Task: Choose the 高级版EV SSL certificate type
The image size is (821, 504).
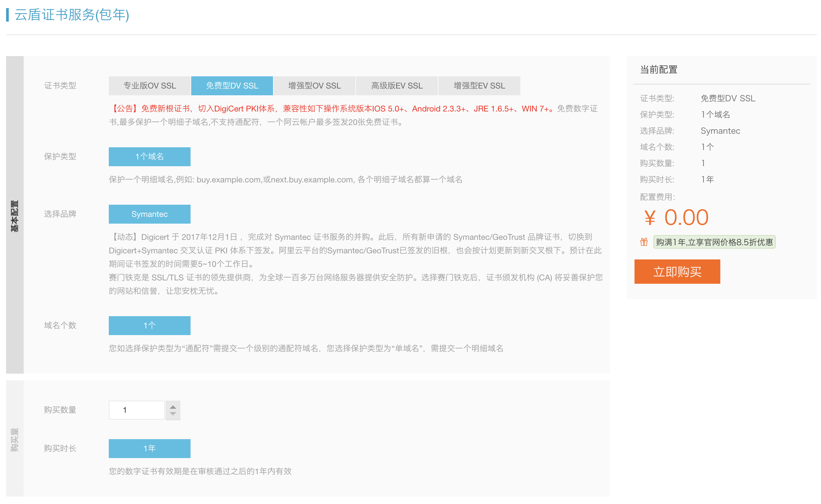Action: click(x=397, y=86)
